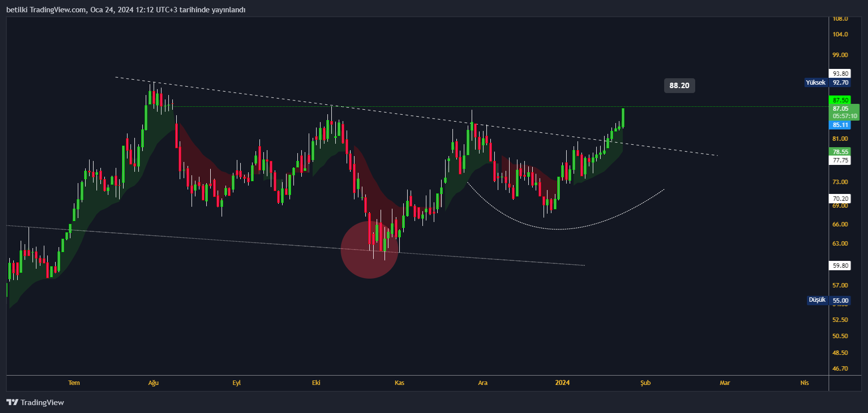Screen dimensions: 868x413
Task: Click the blue 85.11 price tag
Action: tap(840, 125)
